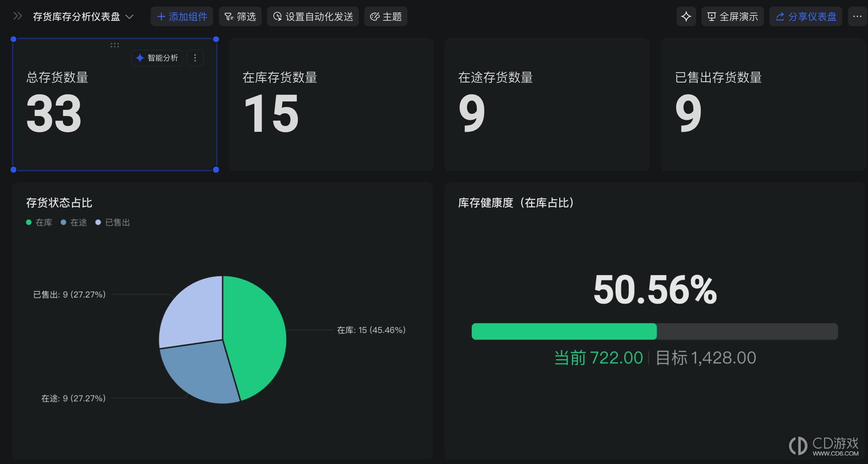Open the 总存货数量 card's vertical dots menu
The height and width of the screenshot is (464, 868).
point(195,58)
